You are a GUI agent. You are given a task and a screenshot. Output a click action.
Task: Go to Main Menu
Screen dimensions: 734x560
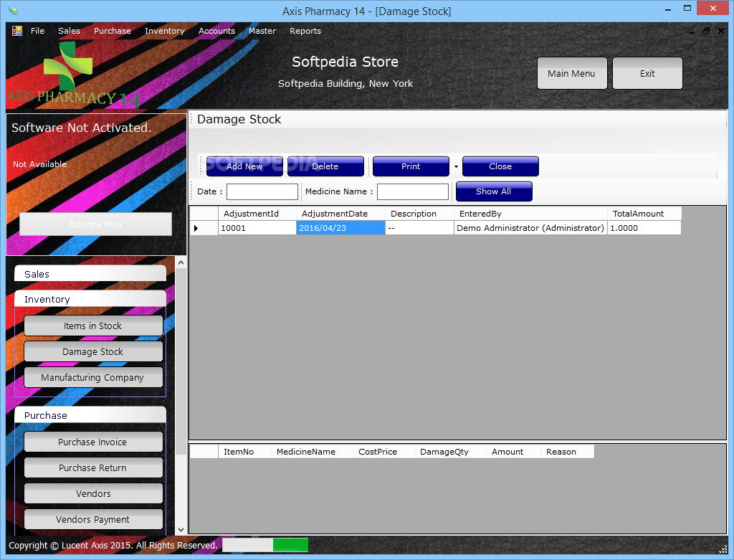[571, 74]
